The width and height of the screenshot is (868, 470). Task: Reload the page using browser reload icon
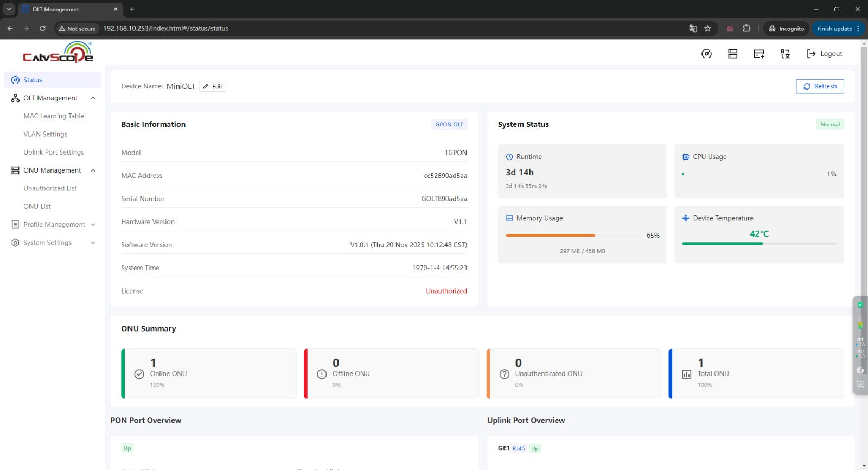coord(42,29)
